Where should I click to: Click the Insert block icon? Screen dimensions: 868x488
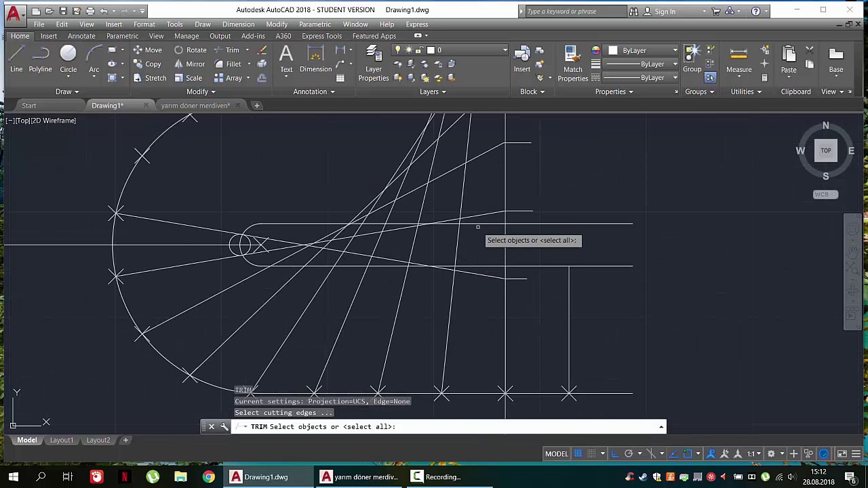(522, 59)
